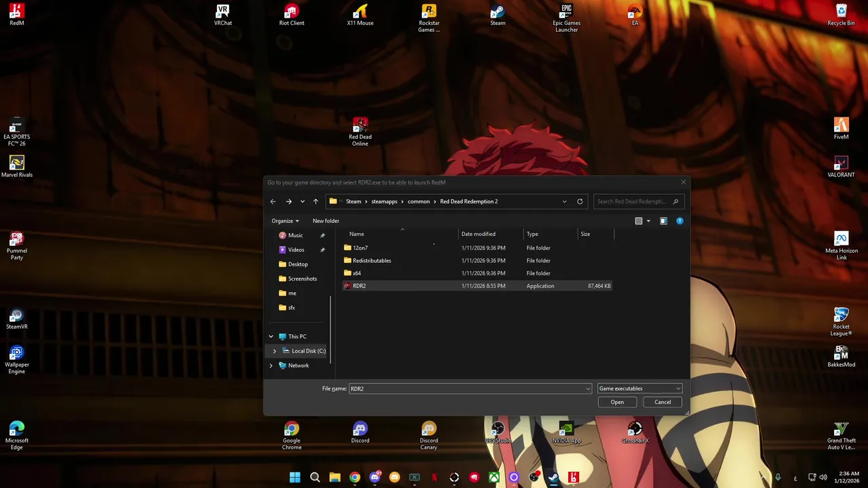Select the Redistributables folder

477,260
